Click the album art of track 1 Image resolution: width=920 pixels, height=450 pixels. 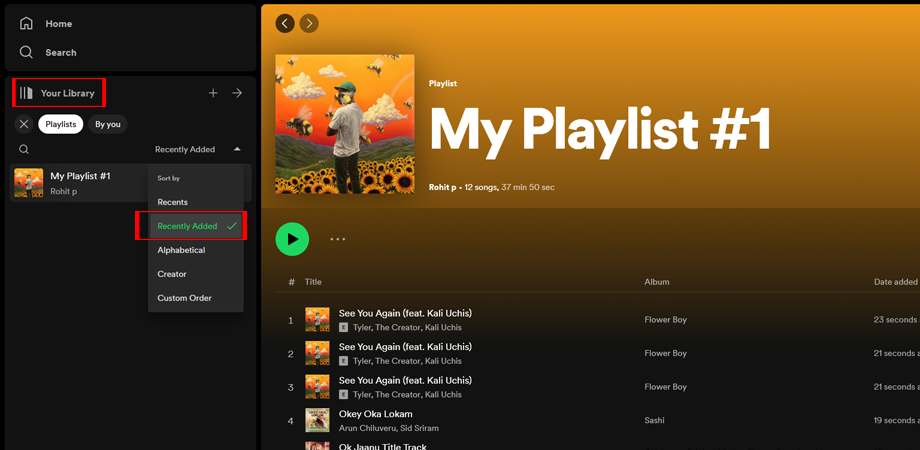(317, 320)
